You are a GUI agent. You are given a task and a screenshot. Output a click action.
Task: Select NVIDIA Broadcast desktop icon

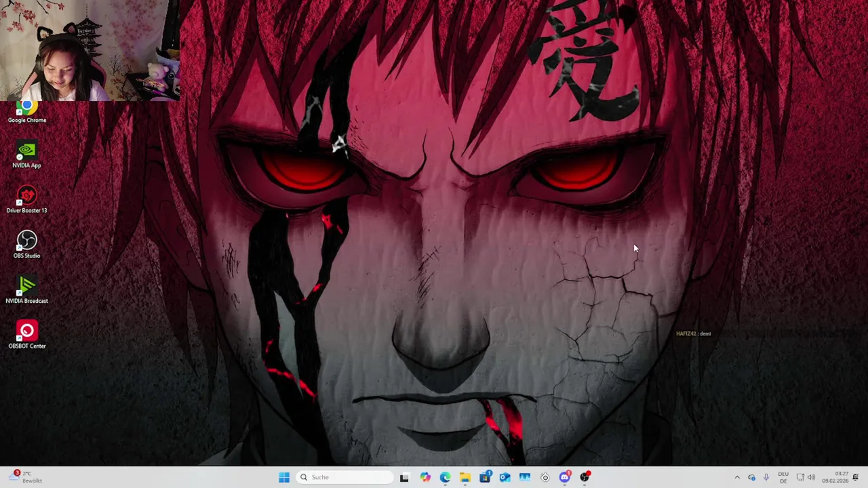tap(26, 290)
